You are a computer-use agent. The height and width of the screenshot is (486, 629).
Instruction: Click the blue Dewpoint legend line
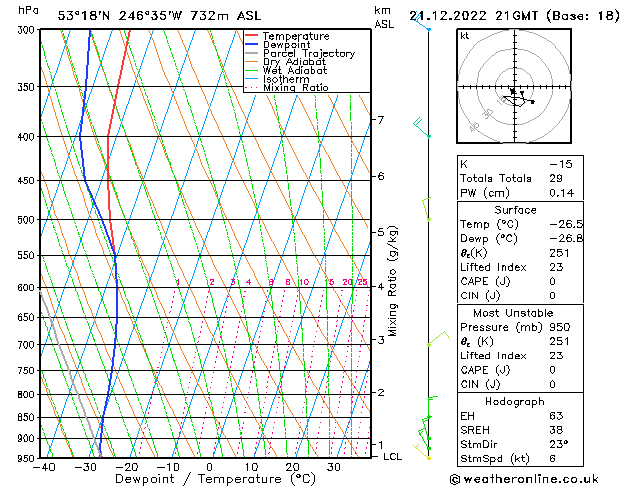(251, 44)
